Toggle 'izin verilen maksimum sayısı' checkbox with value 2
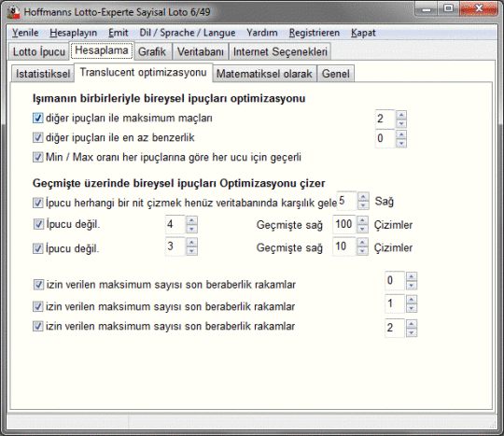 (37, 327)
